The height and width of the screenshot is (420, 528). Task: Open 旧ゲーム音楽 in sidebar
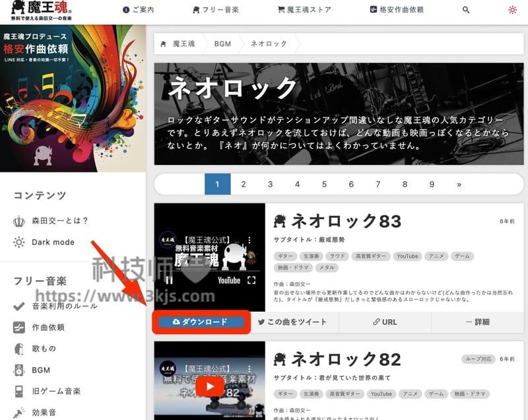(x=56, y=391)
